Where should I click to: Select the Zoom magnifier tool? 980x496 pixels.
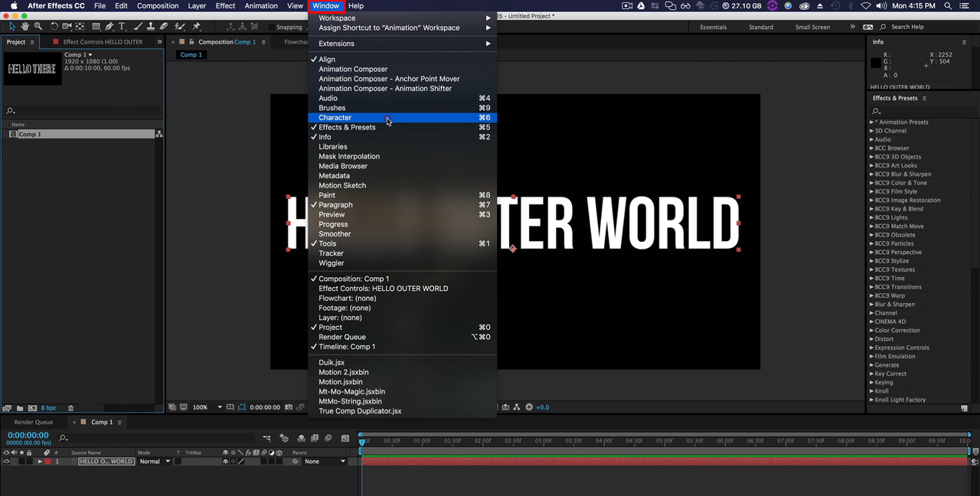[38, 27]
